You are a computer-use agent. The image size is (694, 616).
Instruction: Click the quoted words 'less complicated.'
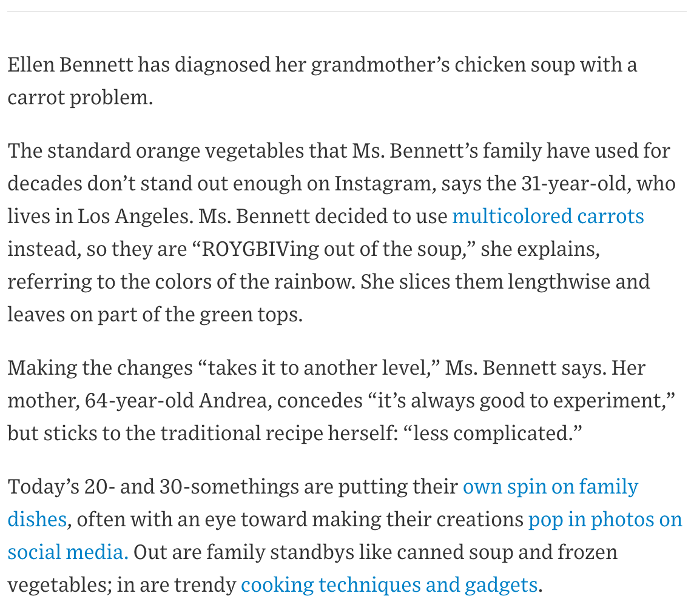click(493, 433)
